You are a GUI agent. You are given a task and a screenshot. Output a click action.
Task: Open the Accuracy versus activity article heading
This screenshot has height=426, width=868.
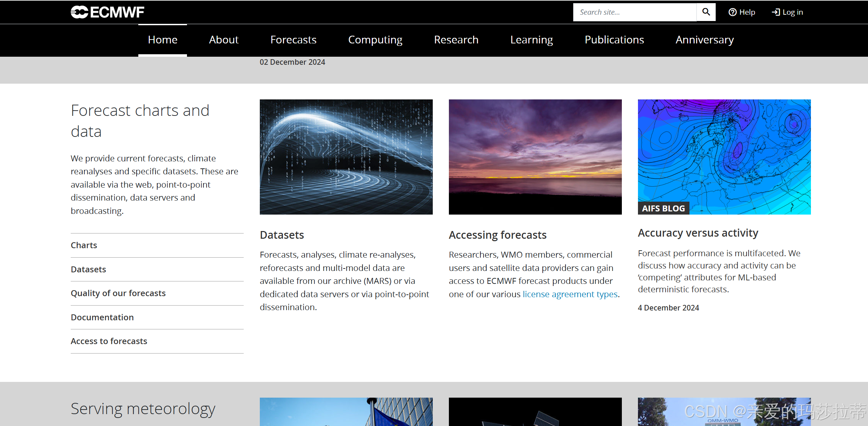698,233
